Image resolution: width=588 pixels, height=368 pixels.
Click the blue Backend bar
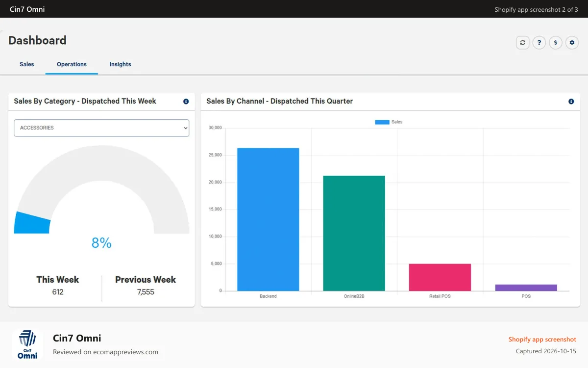point(268,219)
